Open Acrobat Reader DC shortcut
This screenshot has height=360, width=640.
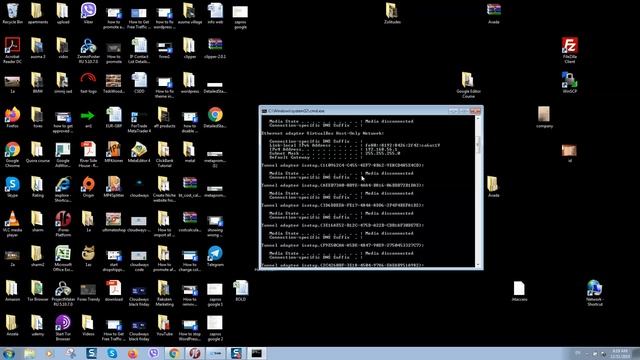[x=12, y=45]
